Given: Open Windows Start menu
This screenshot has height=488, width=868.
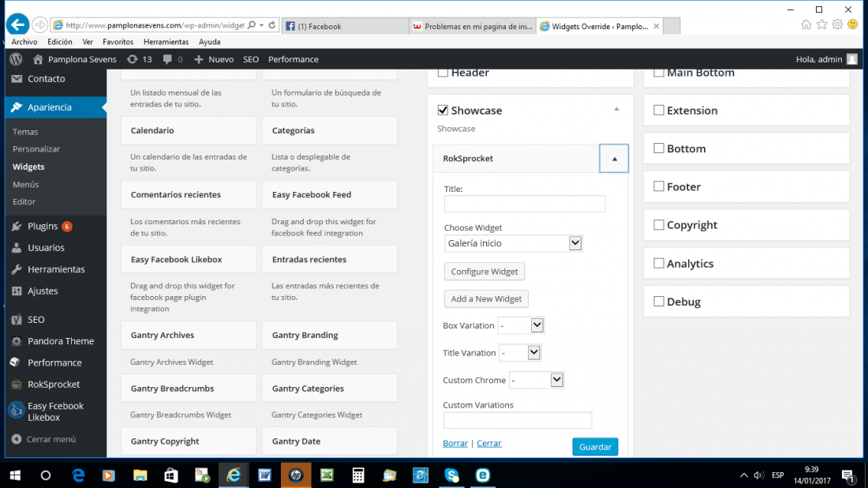Looking at the screenshot, I should (x=16, y=475).
